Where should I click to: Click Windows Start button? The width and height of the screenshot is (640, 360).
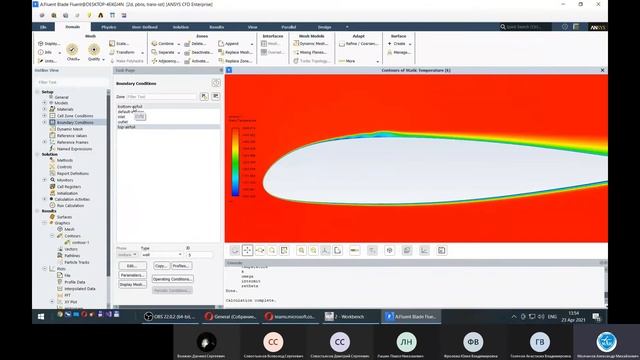[41, 316]
